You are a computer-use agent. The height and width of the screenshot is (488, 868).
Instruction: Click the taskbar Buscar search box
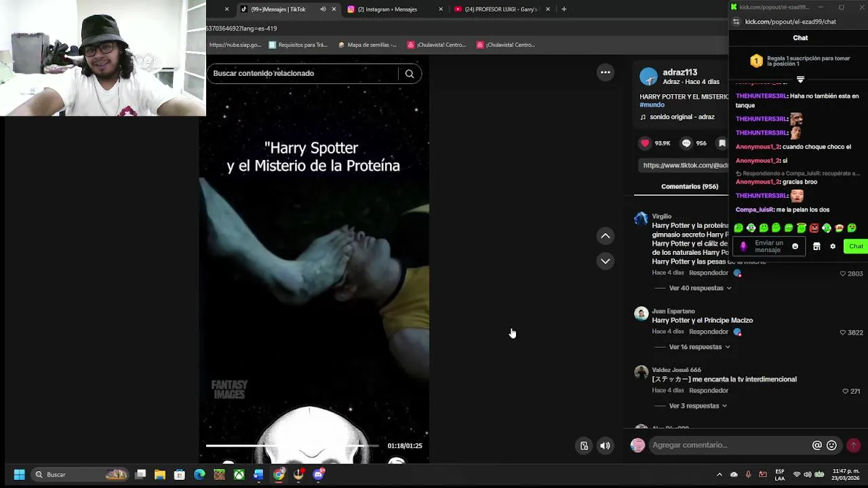point(80,474)
